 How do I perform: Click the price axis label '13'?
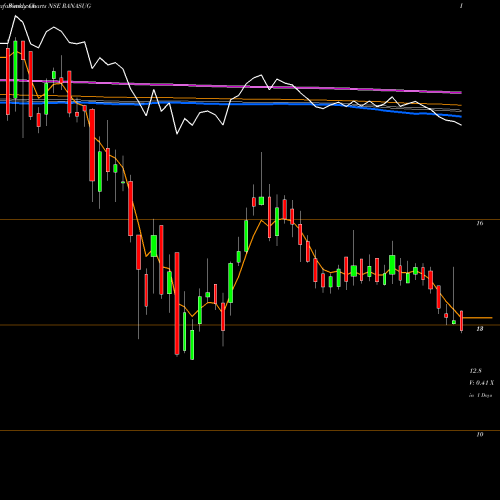coord(480,329)
